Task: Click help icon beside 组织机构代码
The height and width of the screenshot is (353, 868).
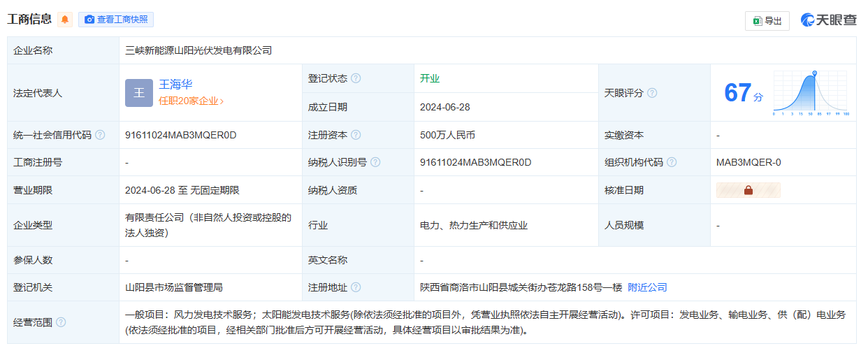Action: (672, 162)
